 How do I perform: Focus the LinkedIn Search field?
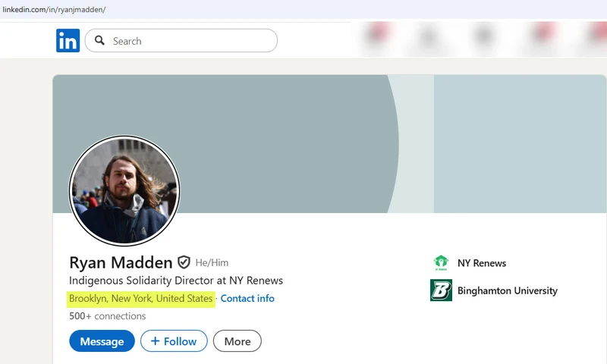(x=190, y=41)
